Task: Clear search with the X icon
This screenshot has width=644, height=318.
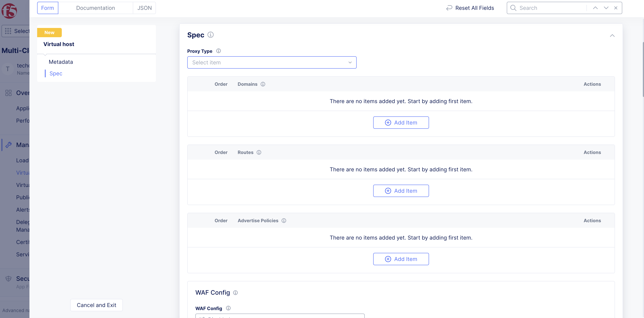Action: 616,8
